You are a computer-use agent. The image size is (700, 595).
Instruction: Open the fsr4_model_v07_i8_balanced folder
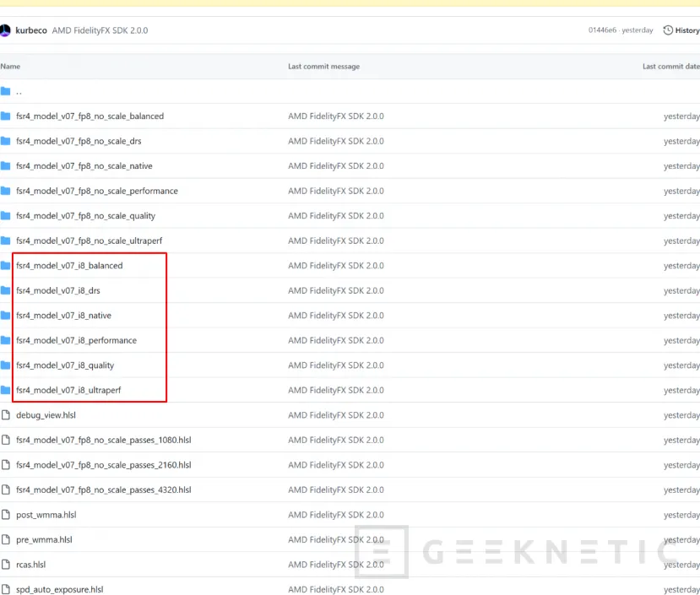pyautogui.click(x=69, y=266)
